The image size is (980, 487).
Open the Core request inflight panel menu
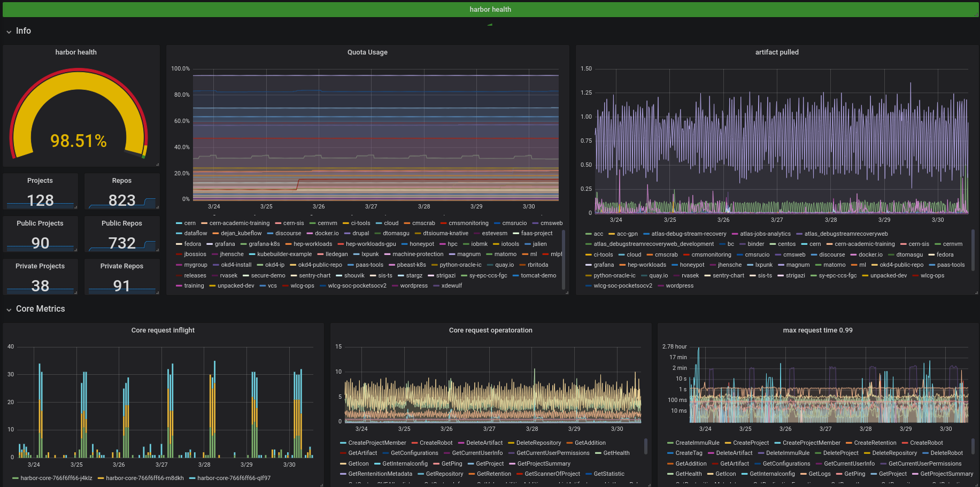[163, 330]
